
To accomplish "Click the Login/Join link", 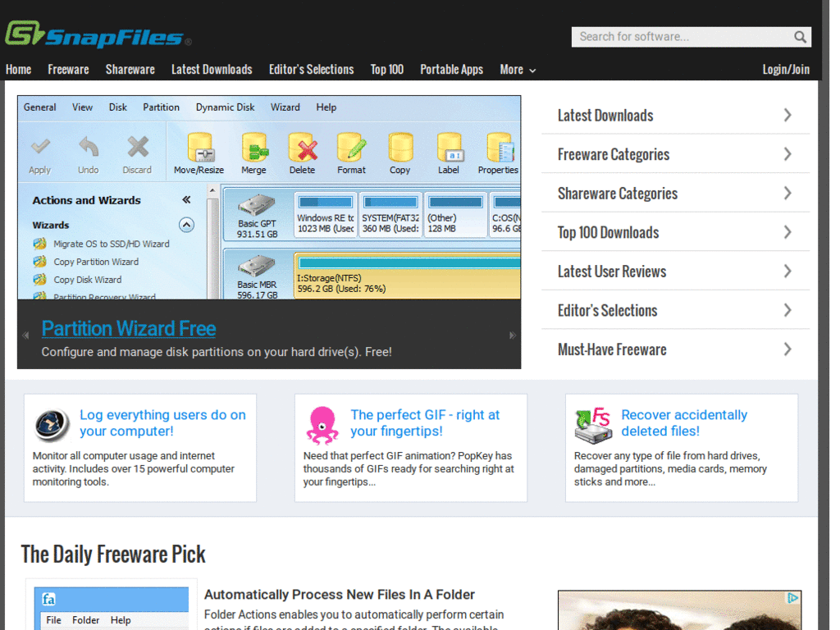I will [x=786, y=70].
